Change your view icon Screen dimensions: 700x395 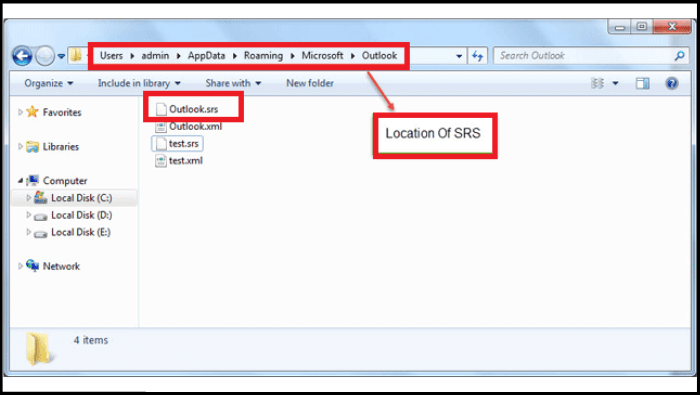[x=597, y=83]
